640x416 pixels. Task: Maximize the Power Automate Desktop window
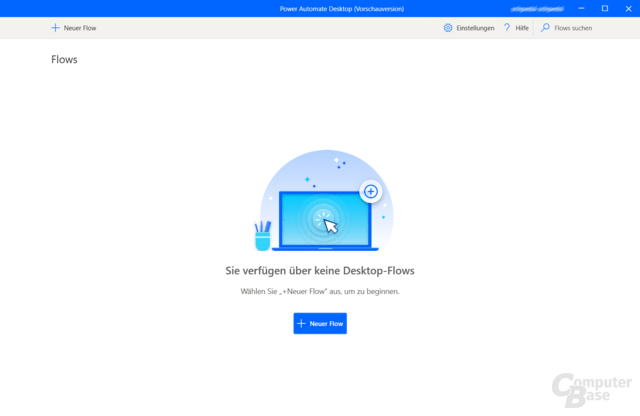(605, 8)
